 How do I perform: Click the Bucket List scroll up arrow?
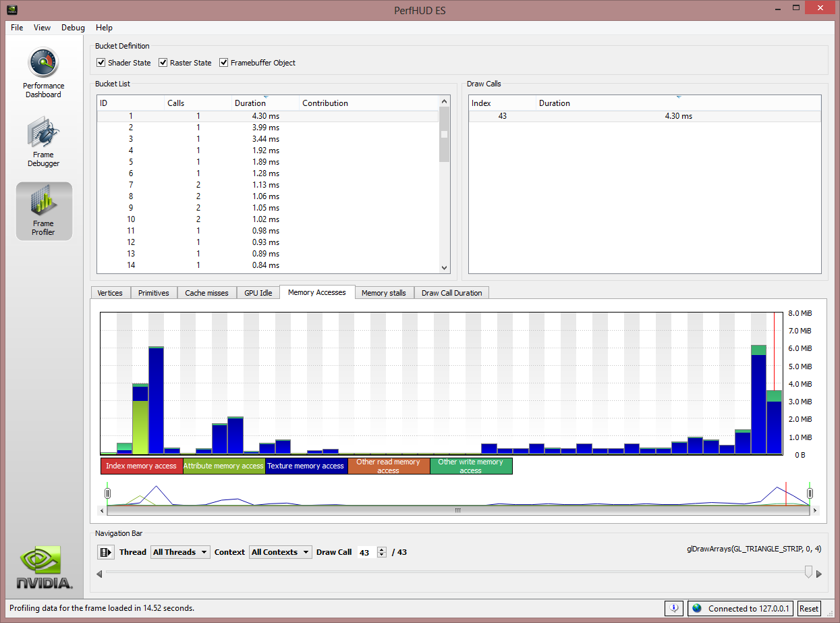point(444,101)
